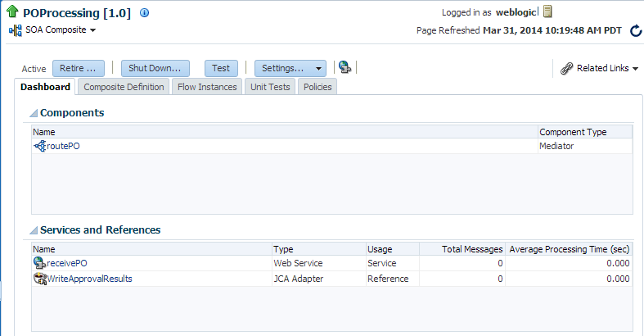Open the receivePO service link
The image size is (644, 336).
[x=67, y=263]
